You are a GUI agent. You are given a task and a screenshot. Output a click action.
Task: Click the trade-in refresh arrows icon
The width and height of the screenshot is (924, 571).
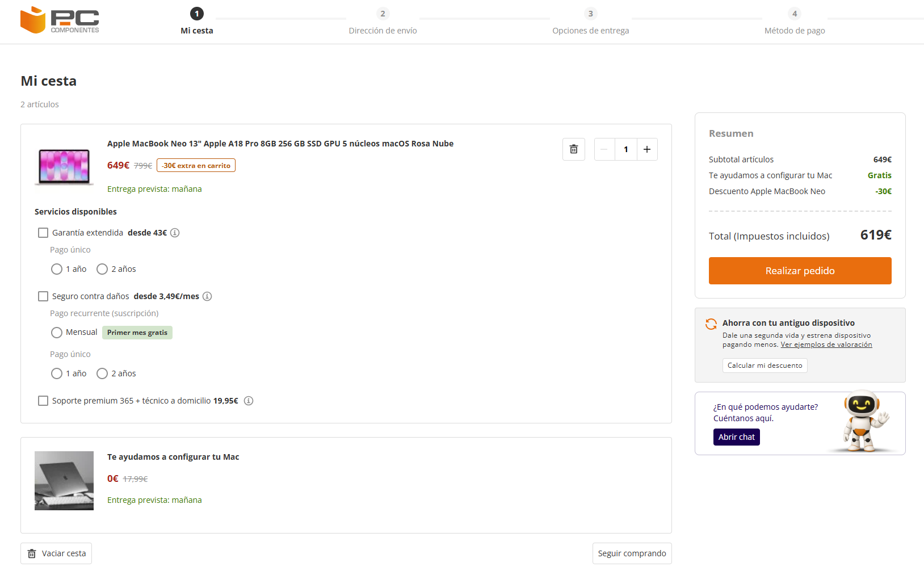(711, 324)
